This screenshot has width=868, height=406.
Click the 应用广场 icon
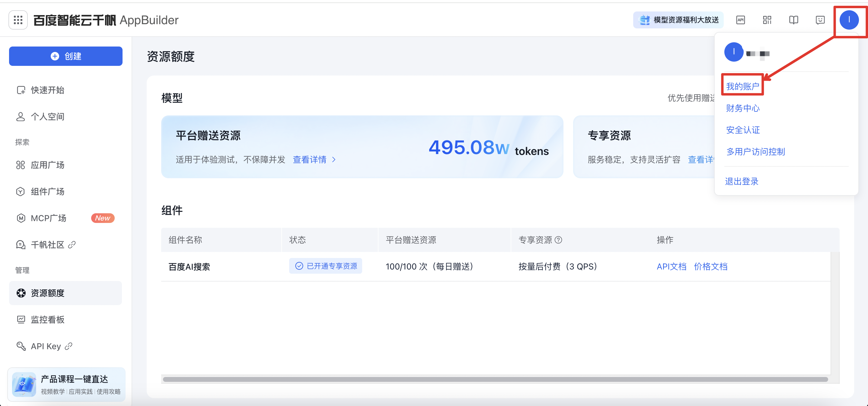point(21,165)
